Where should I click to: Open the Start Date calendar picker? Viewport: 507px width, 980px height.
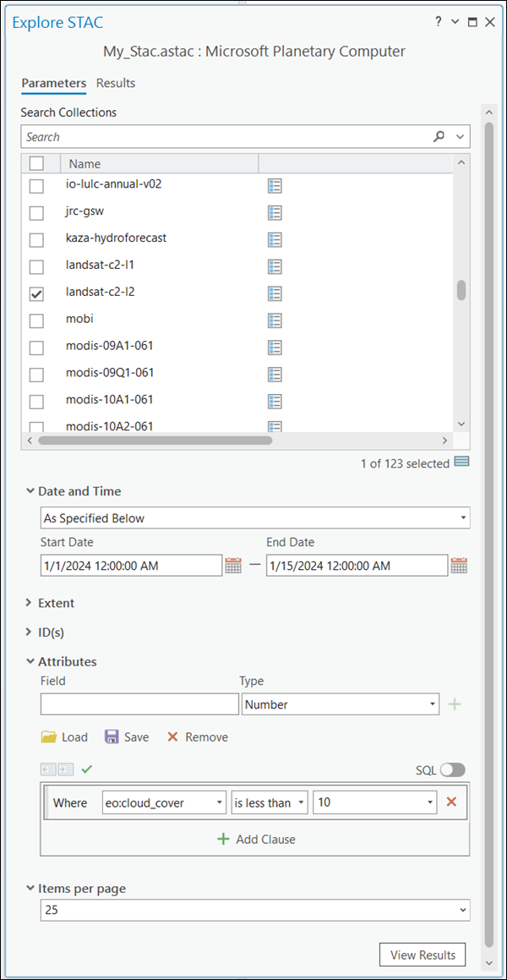(234, 566)
